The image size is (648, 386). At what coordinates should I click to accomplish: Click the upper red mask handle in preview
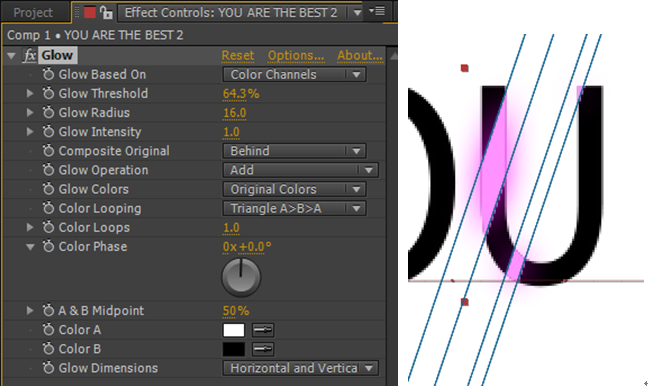pos(465,68)
